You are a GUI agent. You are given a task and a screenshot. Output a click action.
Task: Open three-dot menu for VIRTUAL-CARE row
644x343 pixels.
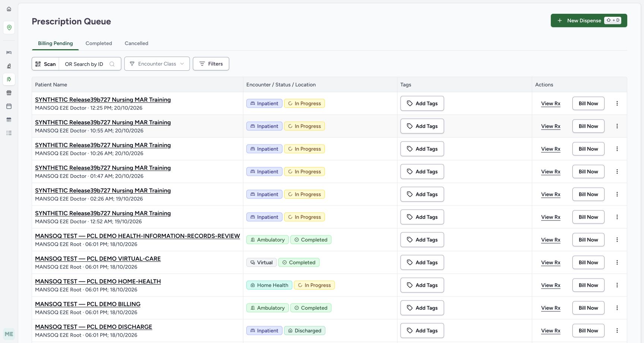[617, 263]
